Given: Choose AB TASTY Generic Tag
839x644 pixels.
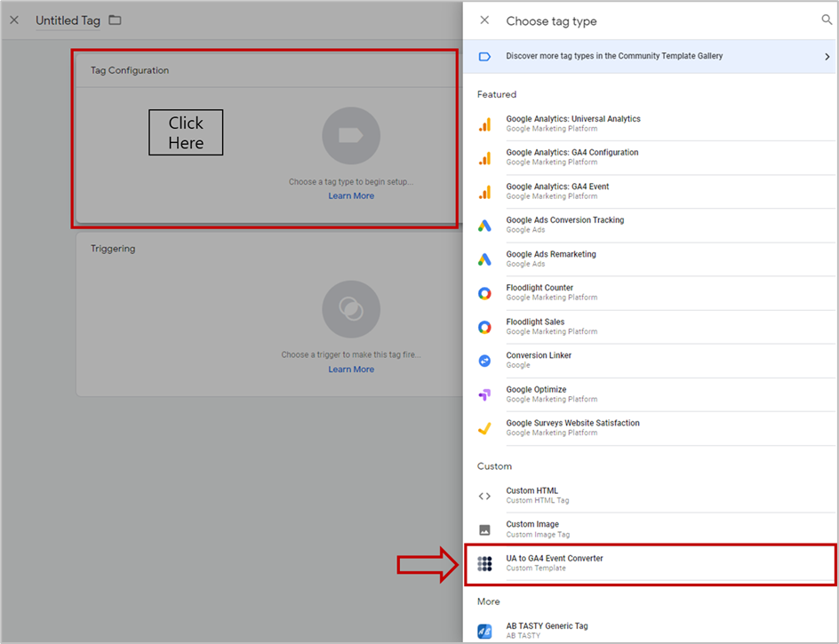Looking at the screenshot, I should [x=649, y=631].
